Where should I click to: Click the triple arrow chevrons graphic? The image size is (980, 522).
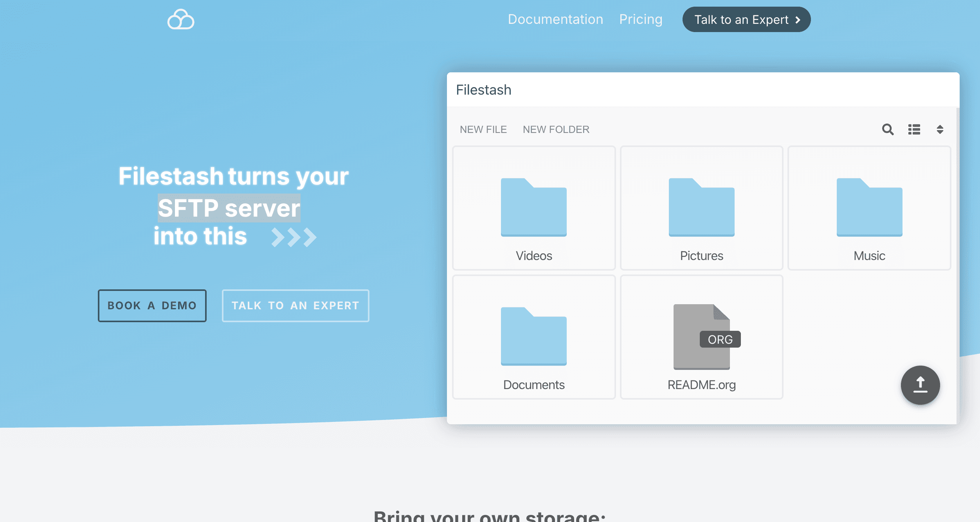click(294, 237)
